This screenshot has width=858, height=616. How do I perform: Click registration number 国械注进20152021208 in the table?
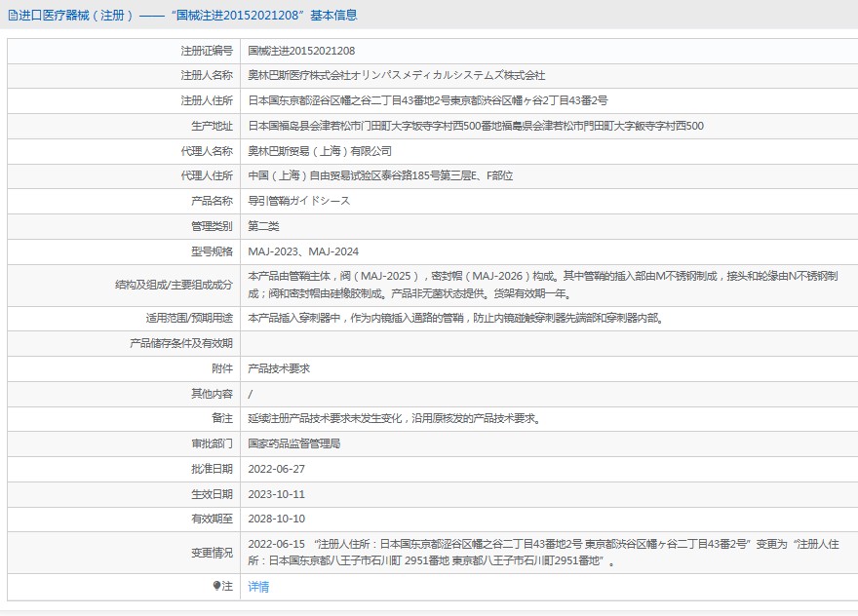pos(301,50)
